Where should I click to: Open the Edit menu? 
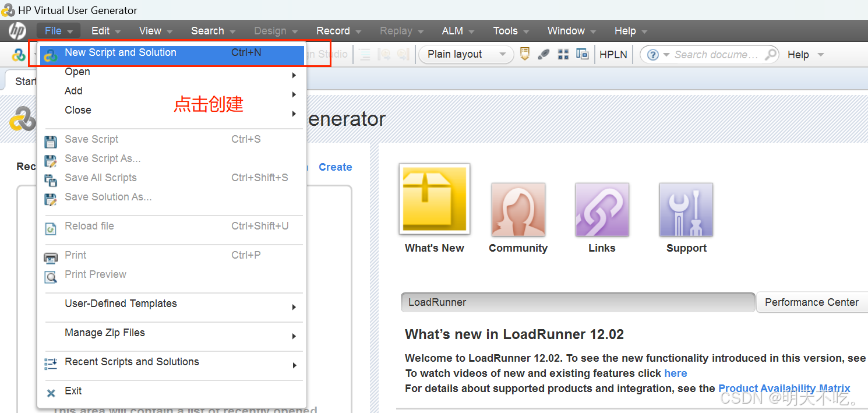click(105, 31)
